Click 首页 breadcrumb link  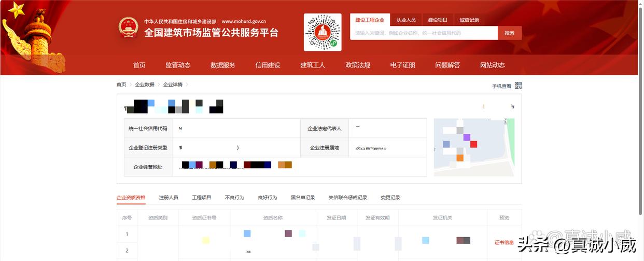pyautogui.click(x=121, y=85)
